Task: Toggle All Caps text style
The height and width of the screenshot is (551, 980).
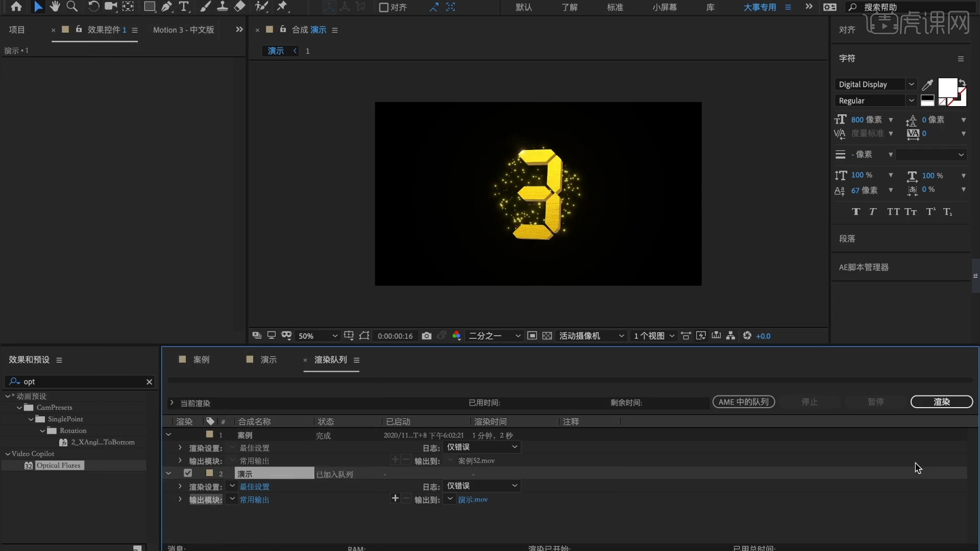Action: click(893, 212)
